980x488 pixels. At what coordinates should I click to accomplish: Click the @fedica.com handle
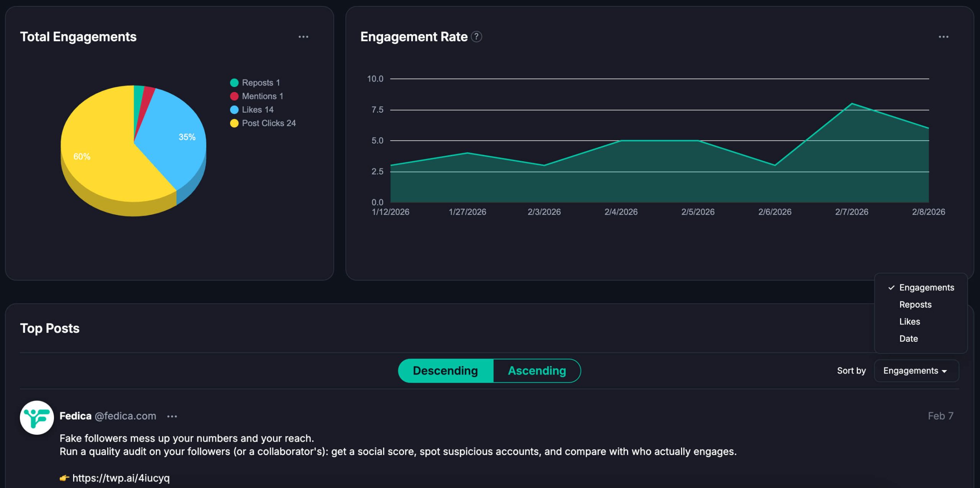pyautogui.click(x=126, y=416)
